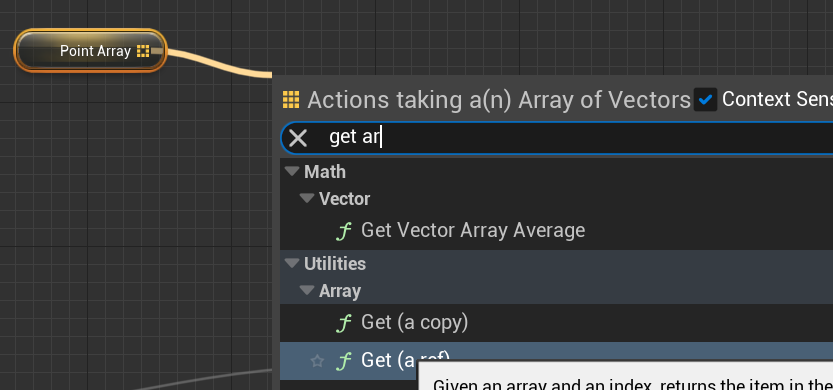Click the array grid icon in menu header

click(291, 99)
